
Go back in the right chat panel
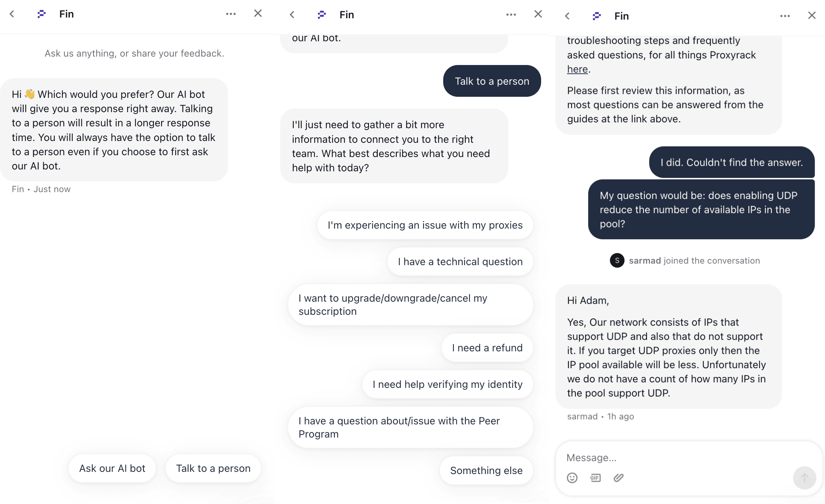pyautogui.click(x=567, y=16)
